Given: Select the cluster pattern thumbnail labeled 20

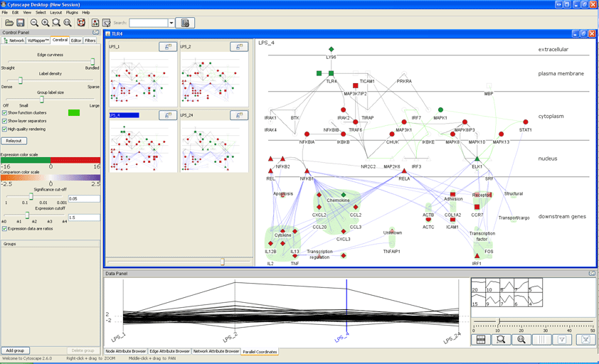Looking at the screenshot, I should [478, 285].
